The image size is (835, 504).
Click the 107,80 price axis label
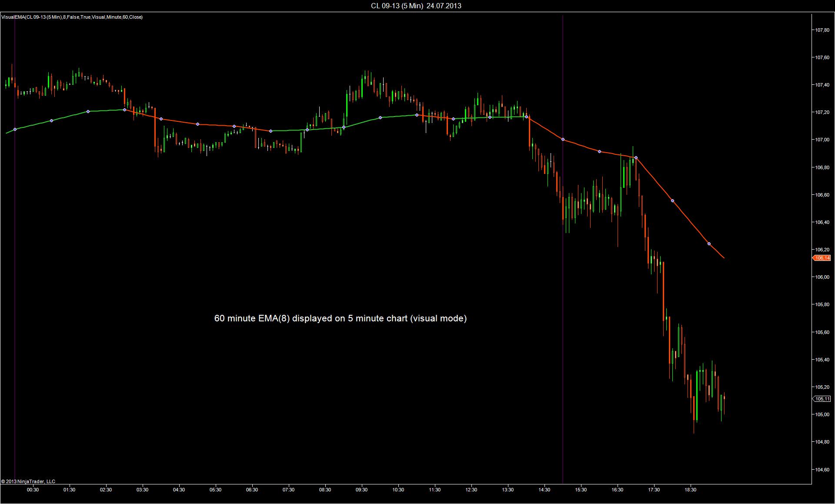tap(822, 30)
